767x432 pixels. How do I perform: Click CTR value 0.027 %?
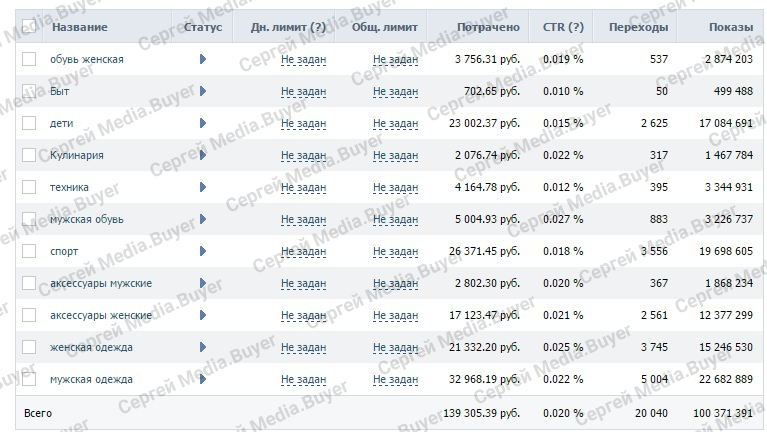point(563,219)
